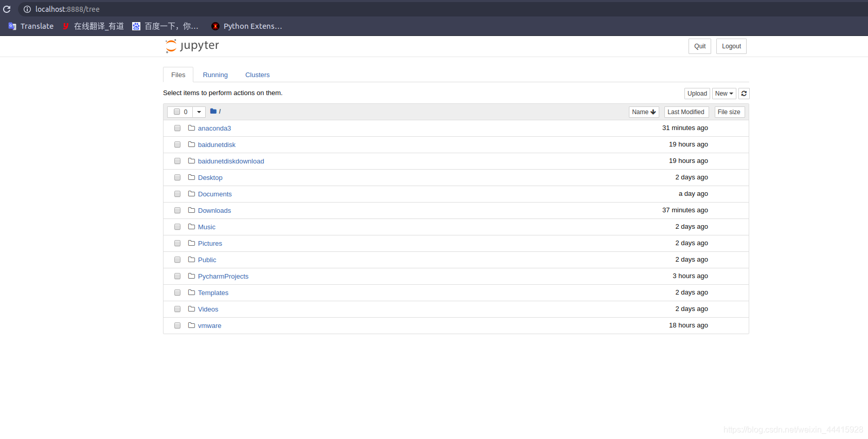This screenshot has width=868, height=439.
Task: Click the anaconda3 folder icon
Action: click(x=191, y=128)
